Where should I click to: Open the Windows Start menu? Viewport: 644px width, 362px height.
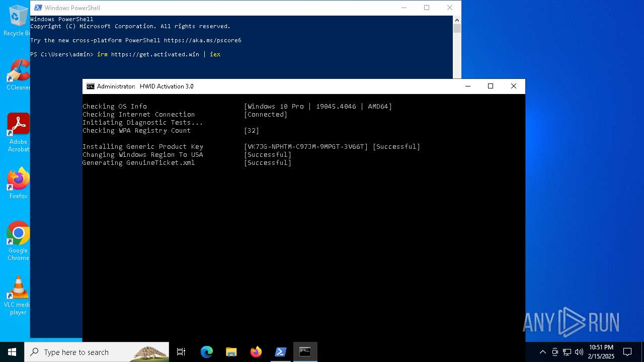[12, 352]
